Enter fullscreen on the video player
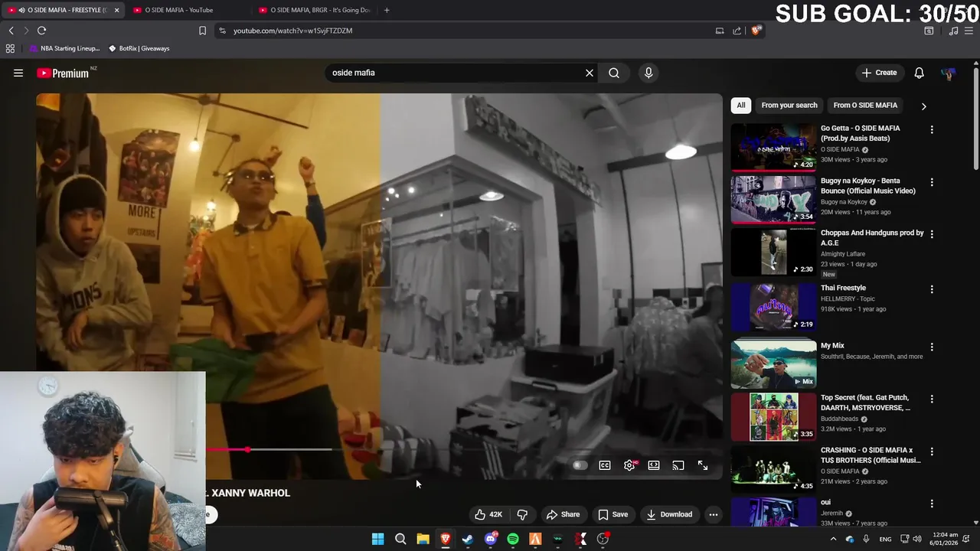Screen dimensions: 980x551 (703, 465)
